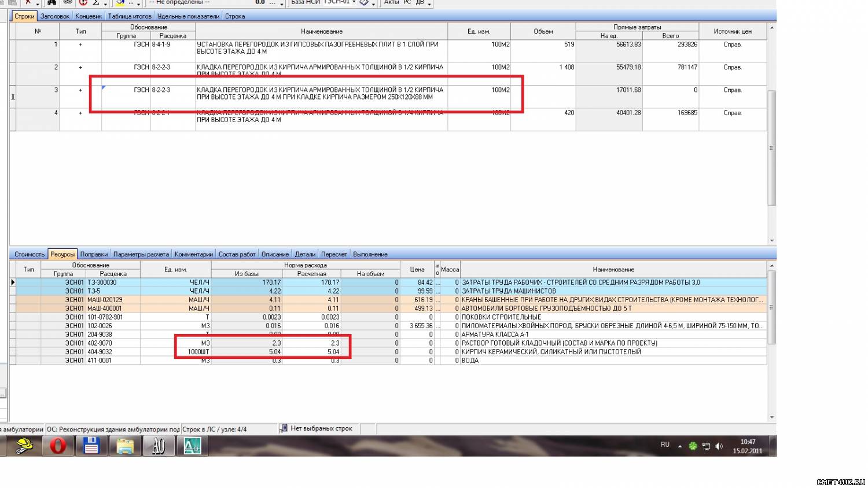The image size is (868, 488).
Task: Click the binoculars search icon in the toolbar
Action: point(52,2)
